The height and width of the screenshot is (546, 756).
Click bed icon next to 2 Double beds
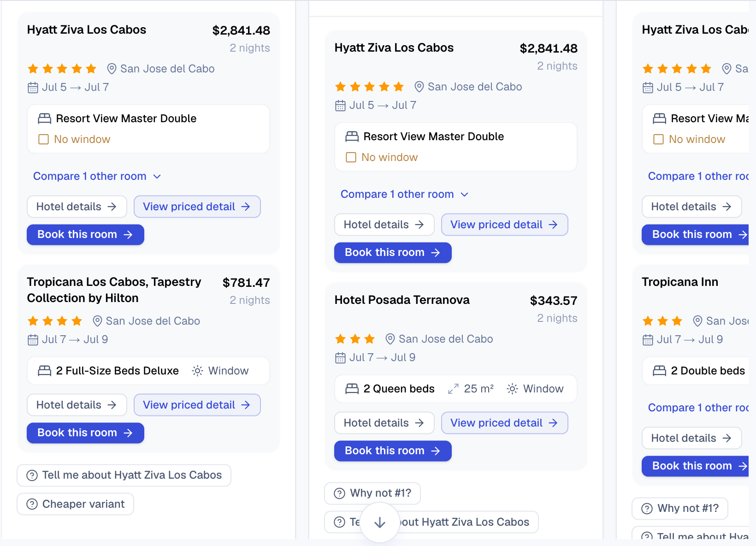coord(660,371)
